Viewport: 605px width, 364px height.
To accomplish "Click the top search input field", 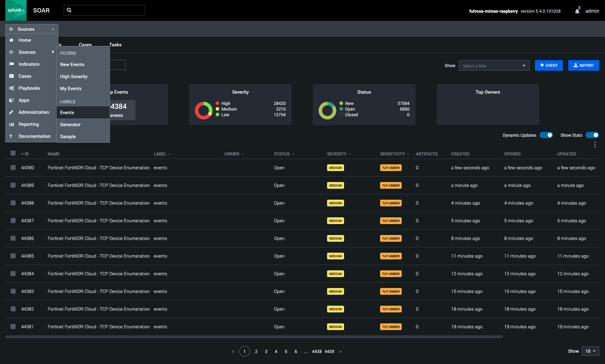I will [x=104, y=10].
